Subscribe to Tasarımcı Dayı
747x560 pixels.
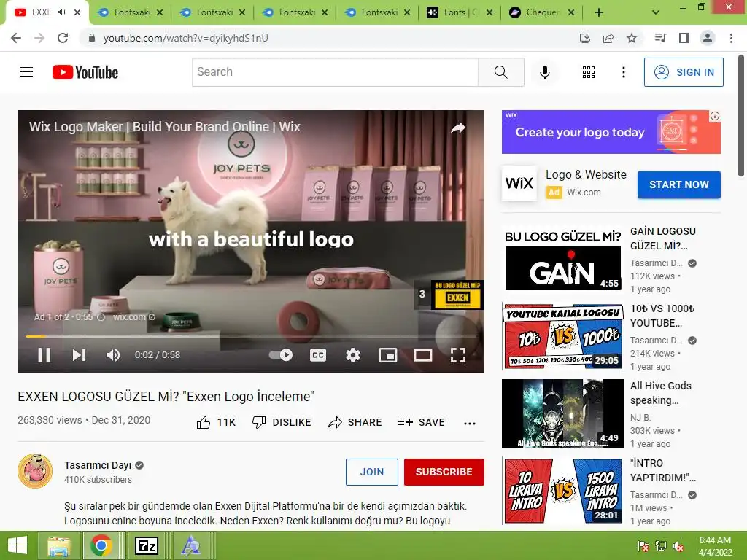444,472
